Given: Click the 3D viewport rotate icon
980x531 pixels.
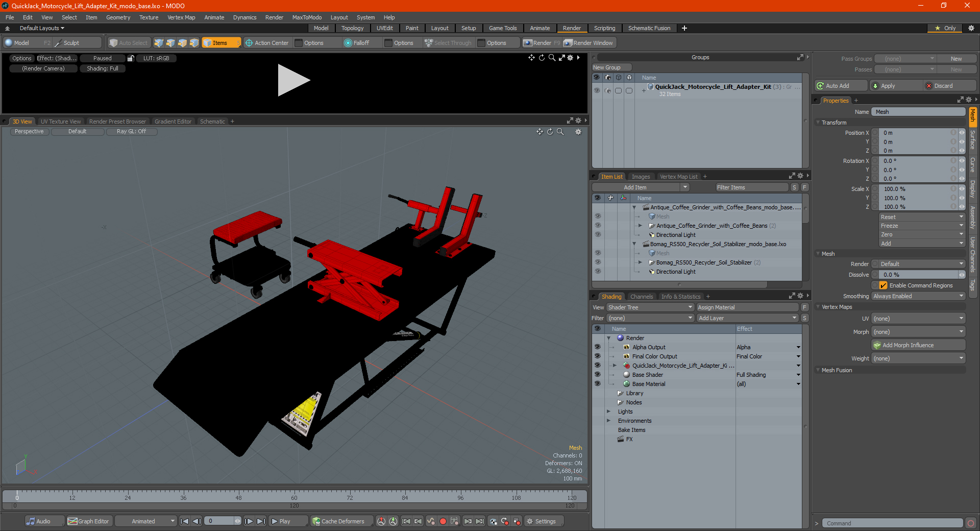Looking at the screenshot, I should click(550, 132).
